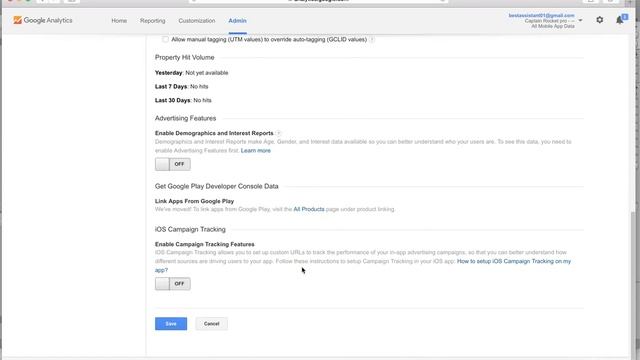Select the Admin tab
Viewport: 640px width, 360px height.
237,20
